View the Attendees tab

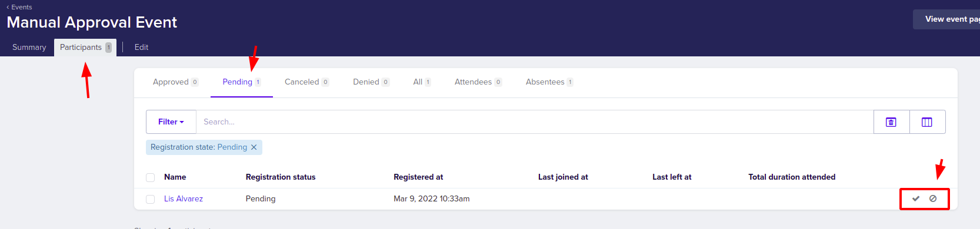point(478,82)
